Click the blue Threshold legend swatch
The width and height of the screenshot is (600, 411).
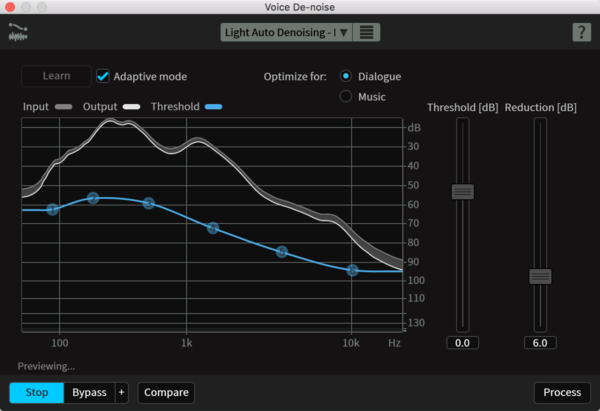click(x=212, y=106)
